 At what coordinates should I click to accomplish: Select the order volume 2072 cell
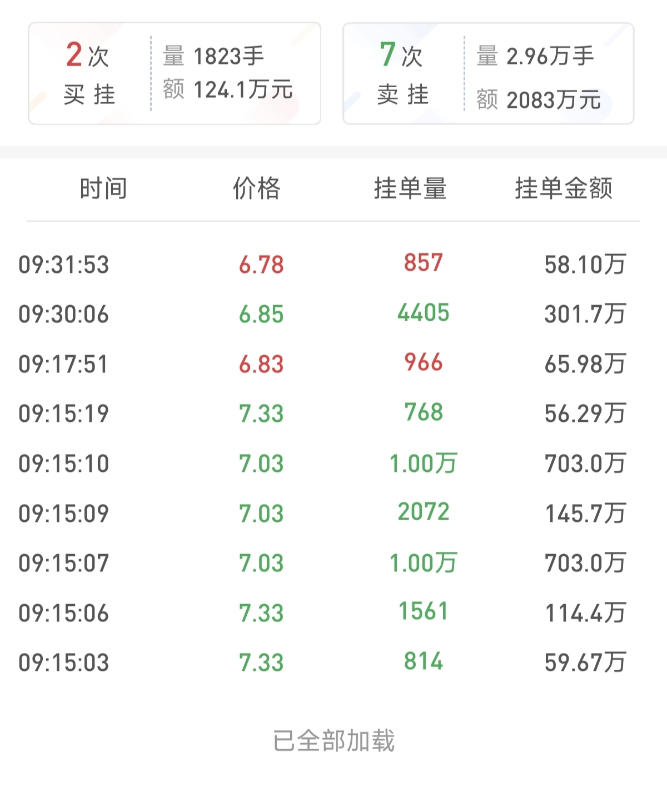tap(424, 512)
